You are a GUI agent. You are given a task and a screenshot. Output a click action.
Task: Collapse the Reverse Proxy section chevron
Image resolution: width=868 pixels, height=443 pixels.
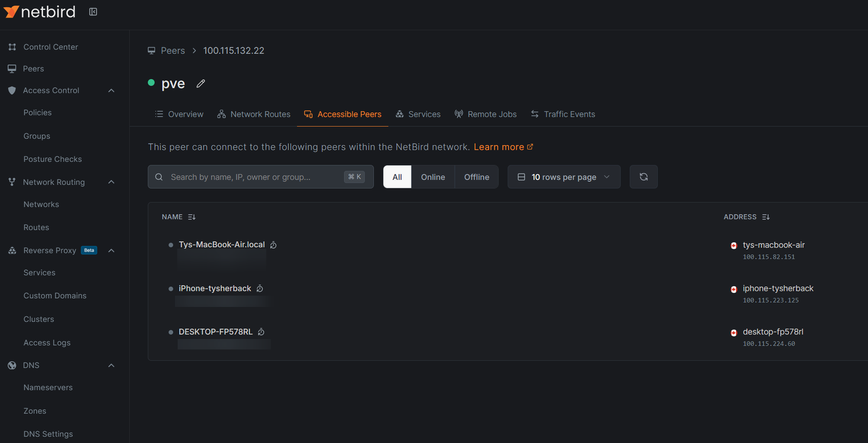pyautogui.click(x=112, y=250)
